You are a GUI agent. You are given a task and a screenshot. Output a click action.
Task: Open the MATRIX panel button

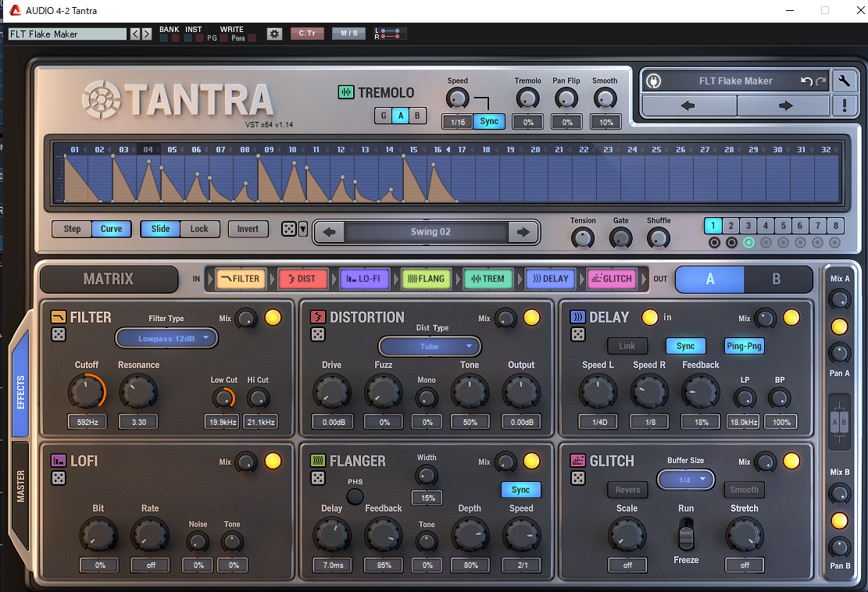109,279
